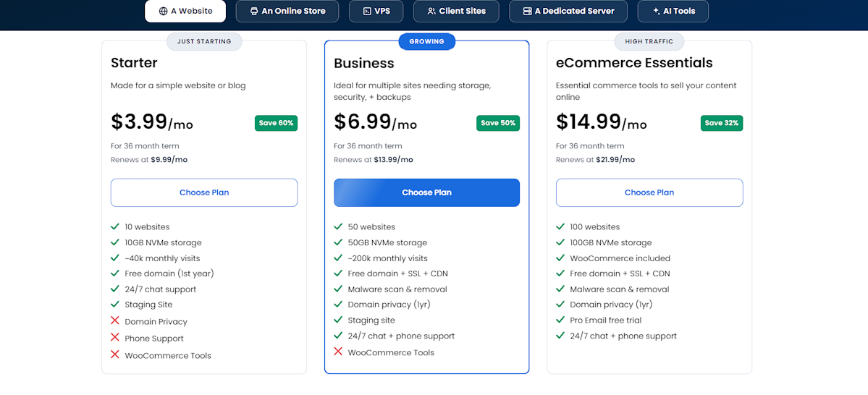Click Staging Site feature in Starter
Image resolution: width=868 pixels, height=395 pixels.
pyautogui.click(x=149, y=305)
